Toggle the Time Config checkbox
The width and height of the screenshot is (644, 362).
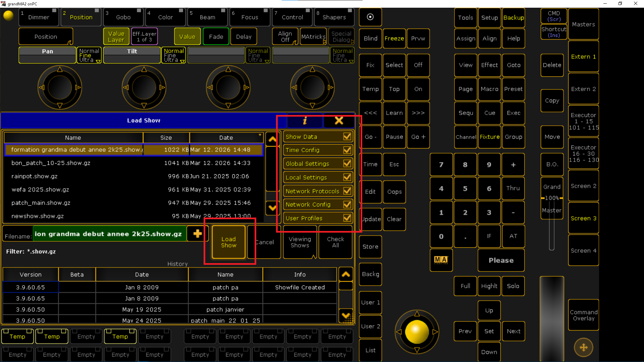[x=347, y=150]
